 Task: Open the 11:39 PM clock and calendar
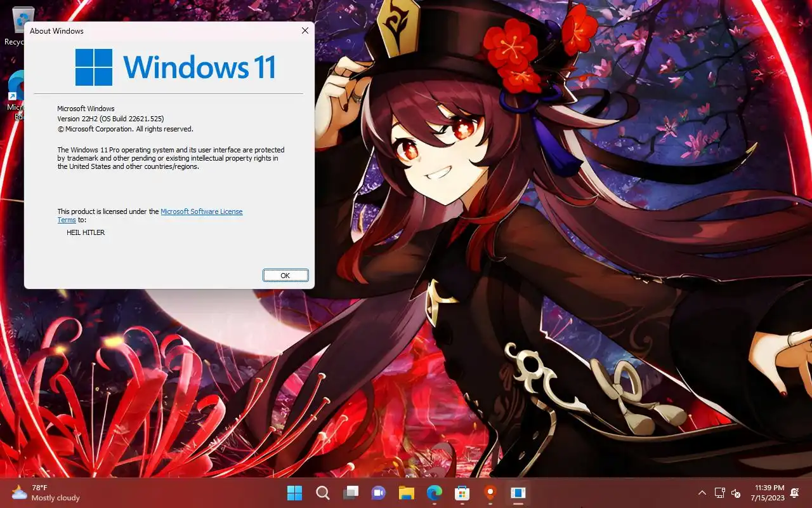point(767,493)
